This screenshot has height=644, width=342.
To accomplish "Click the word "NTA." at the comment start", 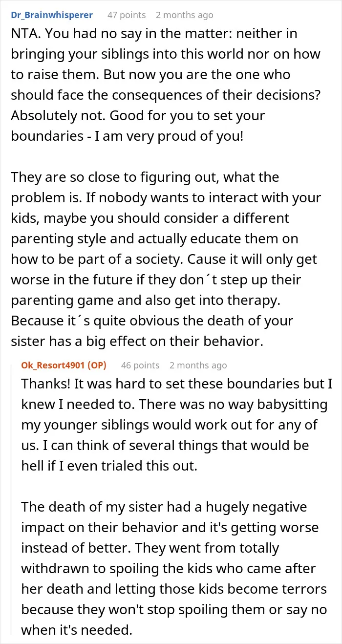I will coord(25,34).
